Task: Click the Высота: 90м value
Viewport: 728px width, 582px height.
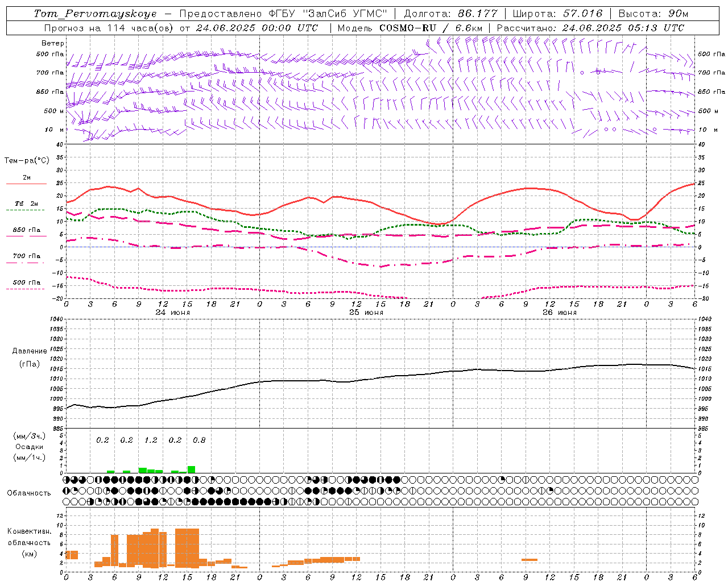Action: 653,14
